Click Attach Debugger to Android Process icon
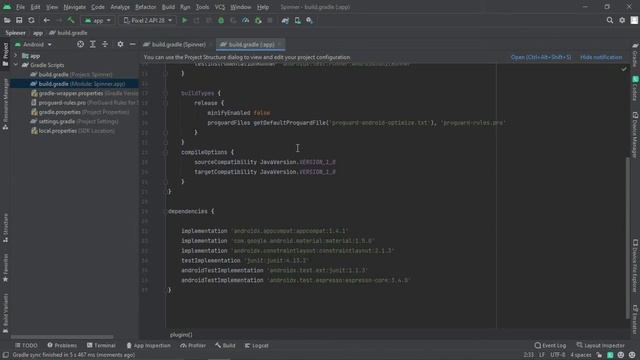 point(258,20)
